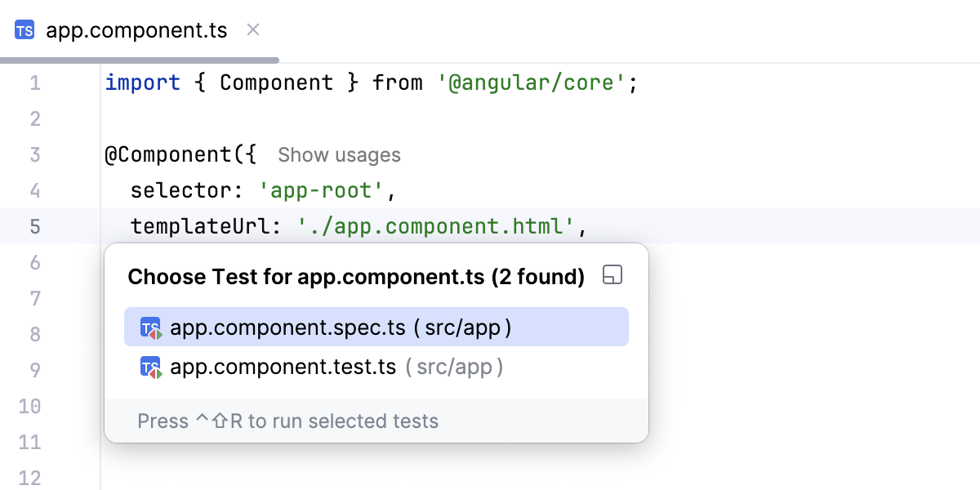Viewport: 980px width, 490px height.
Task: Click the import keyword on line 1
Action: coord(143,82)
